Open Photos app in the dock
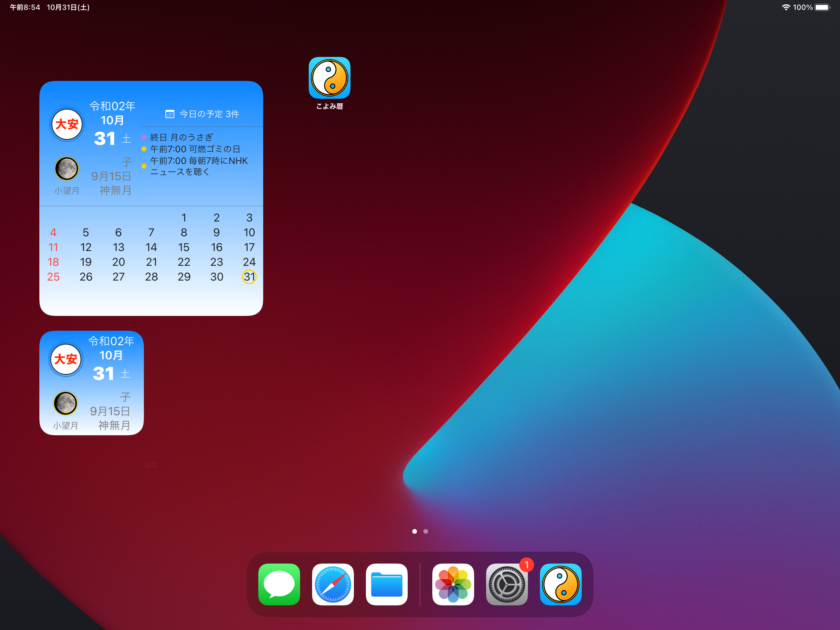Image resolution: width=840 pixels, height=630 pixels. (x=453, y=584)
